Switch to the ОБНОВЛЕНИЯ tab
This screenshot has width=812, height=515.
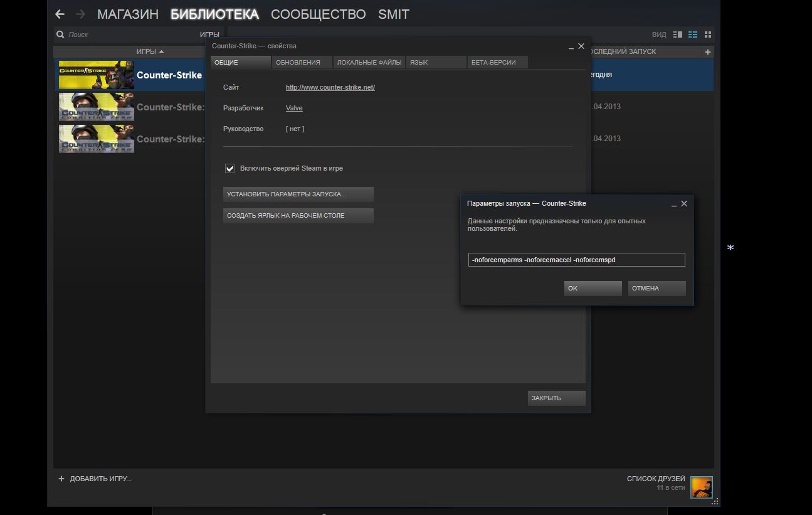point(302,62)
